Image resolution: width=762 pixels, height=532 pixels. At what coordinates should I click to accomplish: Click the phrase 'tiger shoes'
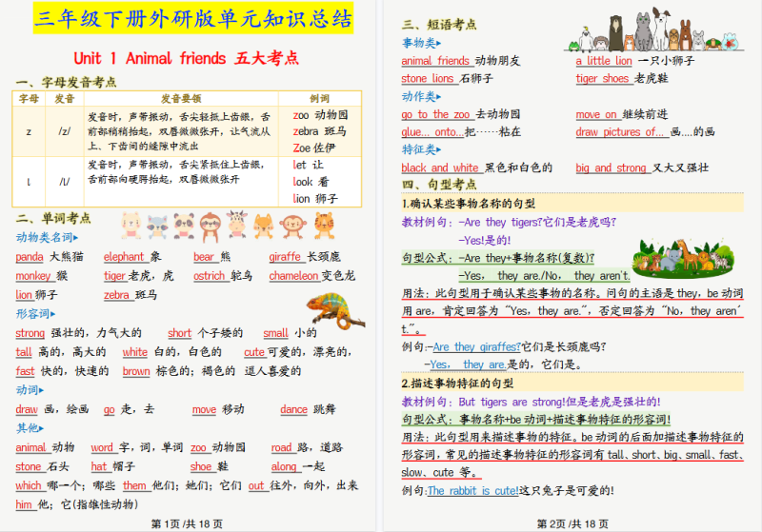tap(603, 79)
